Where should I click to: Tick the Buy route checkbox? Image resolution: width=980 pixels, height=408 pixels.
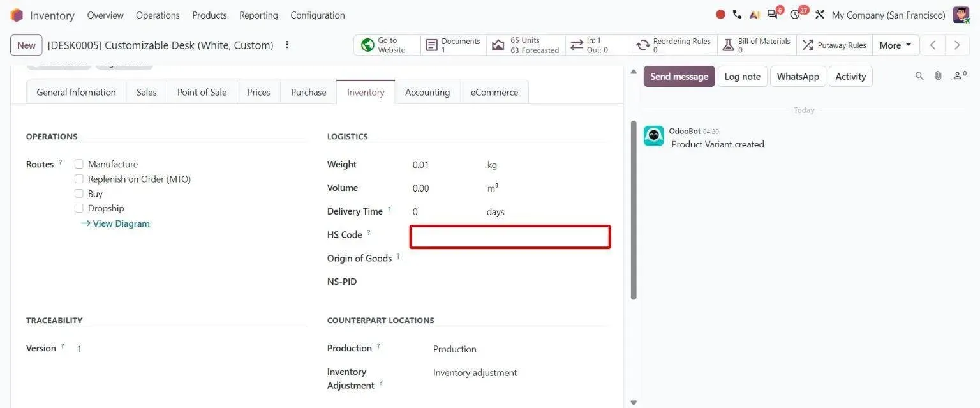click(x=79, y=193)
